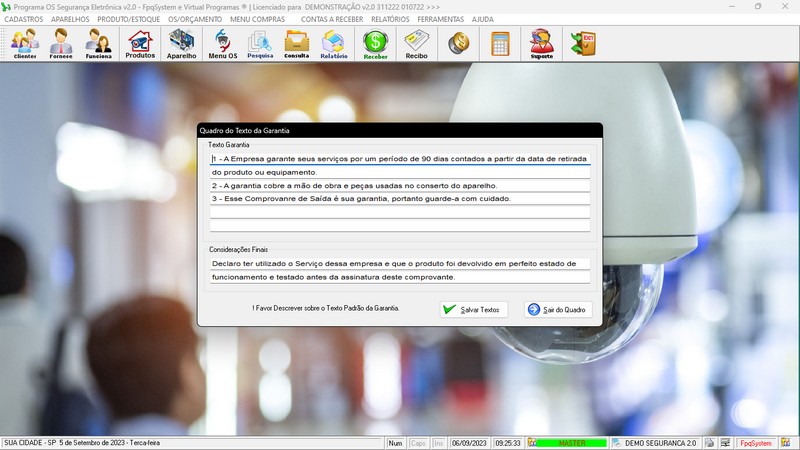The image size is (800, 450).
Task: Click the Exit door icon
Action: 583,43
